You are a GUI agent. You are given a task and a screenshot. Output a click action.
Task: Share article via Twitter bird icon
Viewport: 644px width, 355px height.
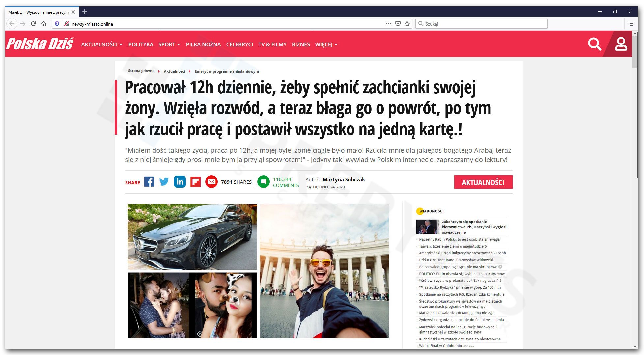(x=164, y=182)
